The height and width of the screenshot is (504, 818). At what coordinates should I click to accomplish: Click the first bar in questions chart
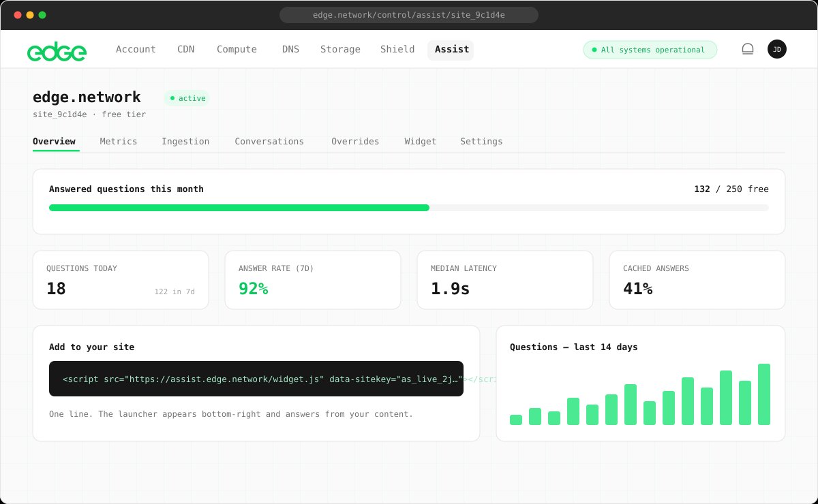[516, 420]
